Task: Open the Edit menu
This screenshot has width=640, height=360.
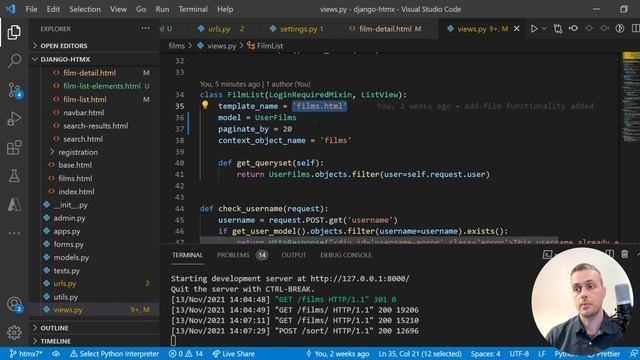Action: tap(53, 9)
